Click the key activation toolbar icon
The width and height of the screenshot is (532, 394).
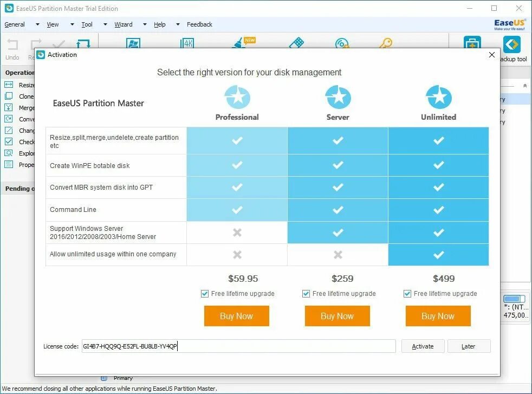[x=386, y=43]
